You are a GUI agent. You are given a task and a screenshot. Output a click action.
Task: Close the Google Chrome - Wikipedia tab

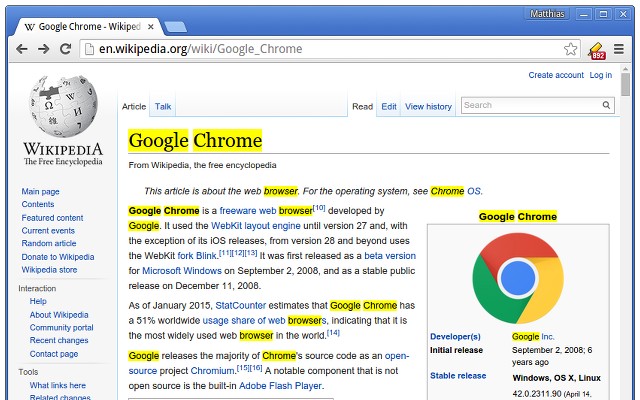[x=151, y=27]
